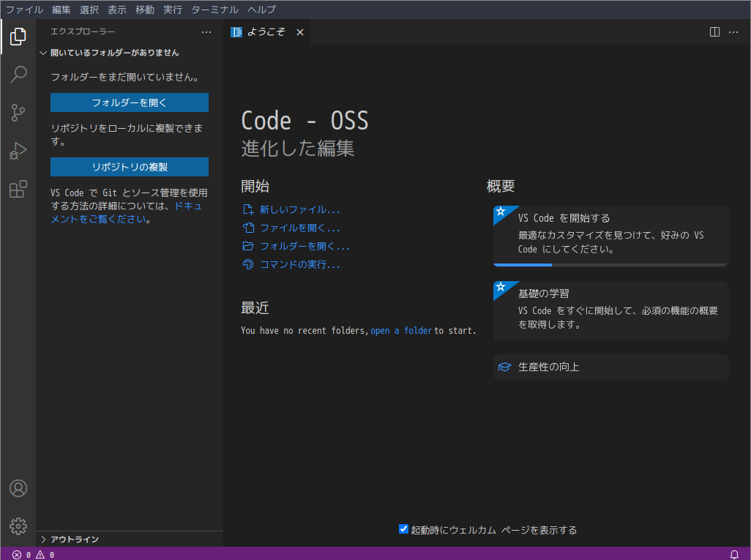Open the Search view icon
The image size is (751, 560).
18,74
